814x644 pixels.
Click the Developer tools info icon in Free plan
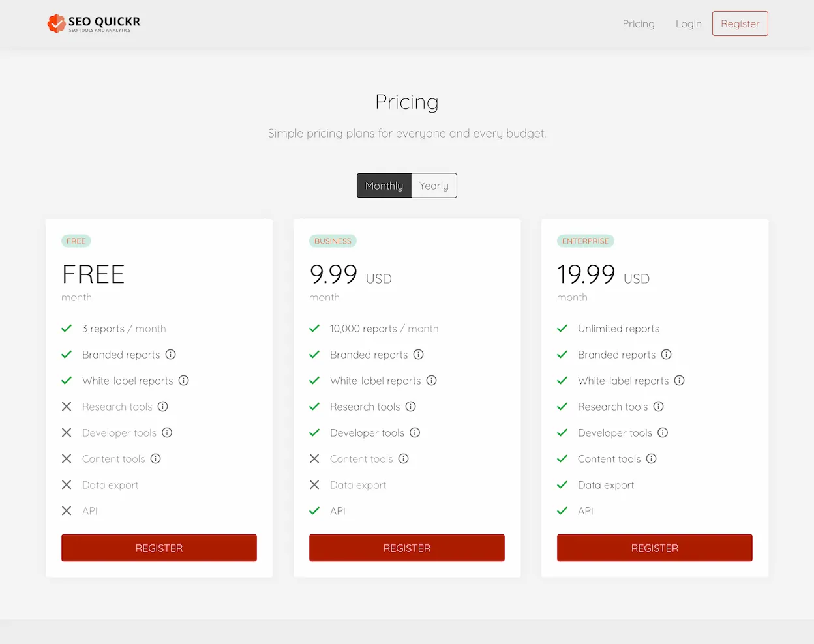point(166,432)
